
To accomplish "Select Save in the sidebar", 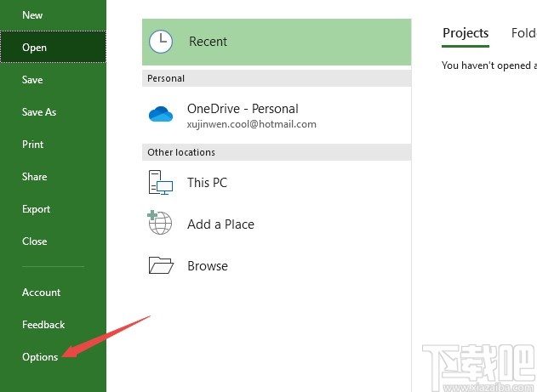I will click(x=32, y=80).
